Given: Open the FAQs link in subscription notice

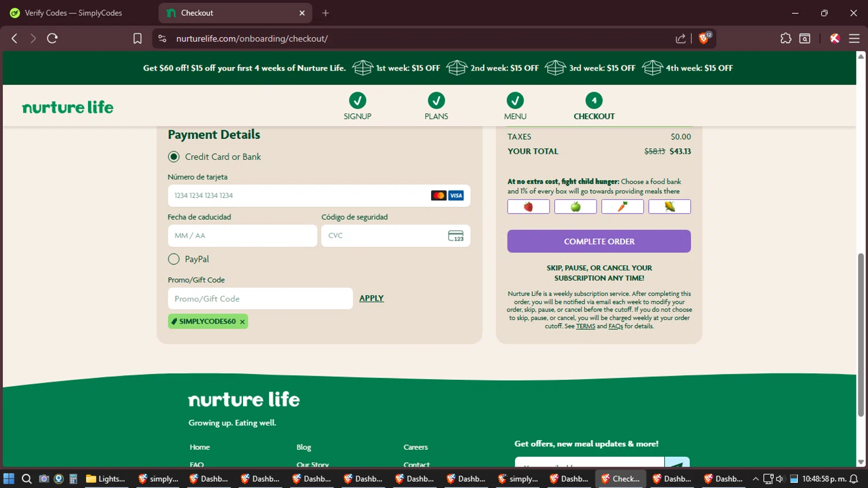Looking at the screenshot, I should pyautogui.click(x=616, y=326).
